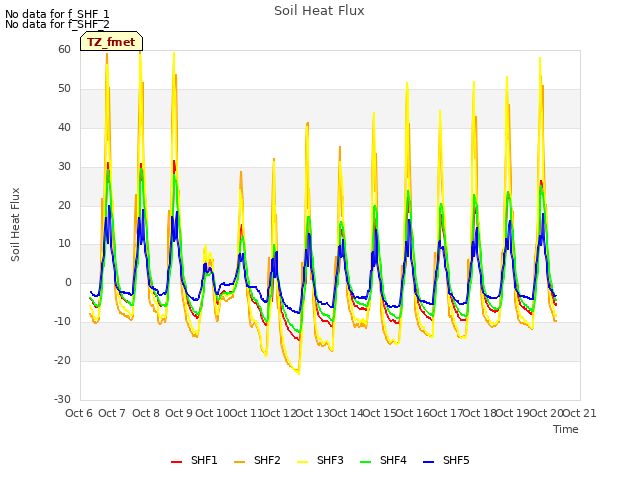The image size is (640, 480).
Task: Toggle SHF1 series in the legend
Action: pyautogui.click(x=194, y=460)
